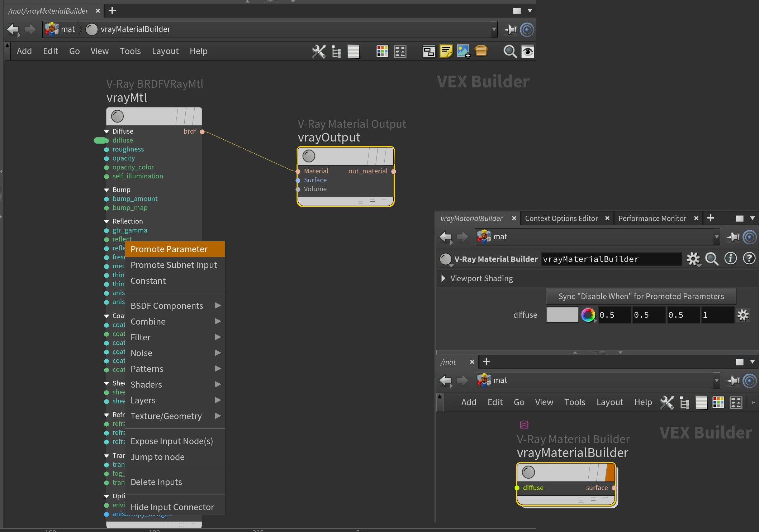759x532 pixels.
Task: Edit the diffuse alpha field showing 1
Action: 718,315
